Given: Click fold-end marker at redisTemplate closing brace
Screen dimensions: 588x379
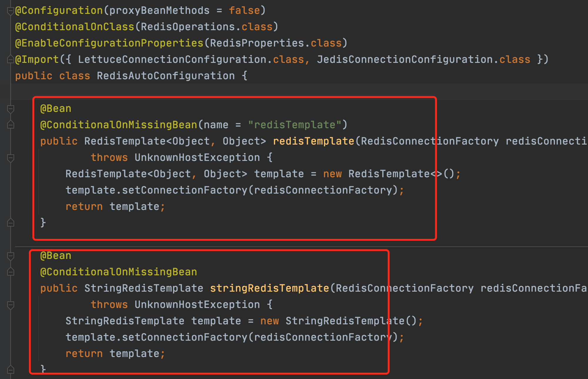Looking at the screenshot, I should click(x=11, y=223).
